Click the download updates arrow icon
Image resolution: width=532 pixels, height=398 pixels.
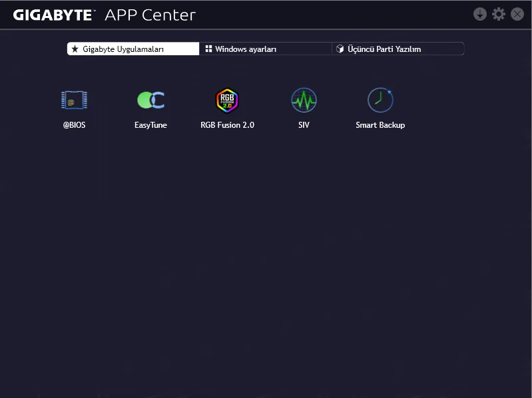[x=480, y=14]
